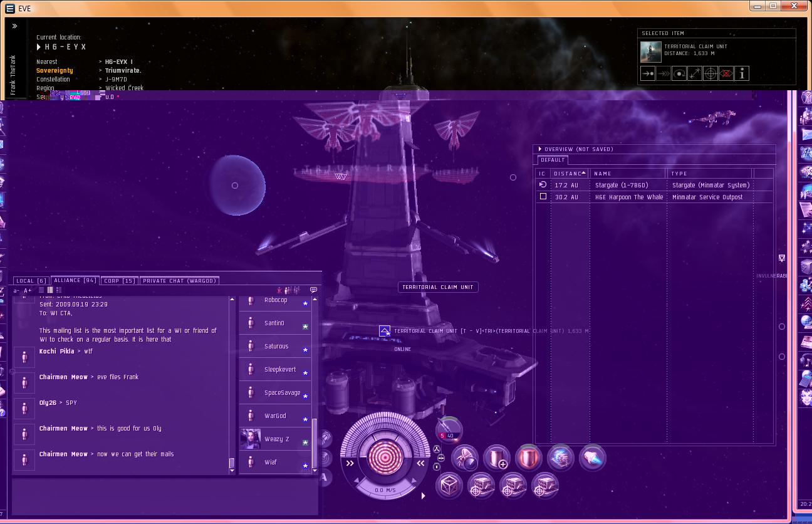Select Weazy Z in the member list

click(x=275, y=439)
